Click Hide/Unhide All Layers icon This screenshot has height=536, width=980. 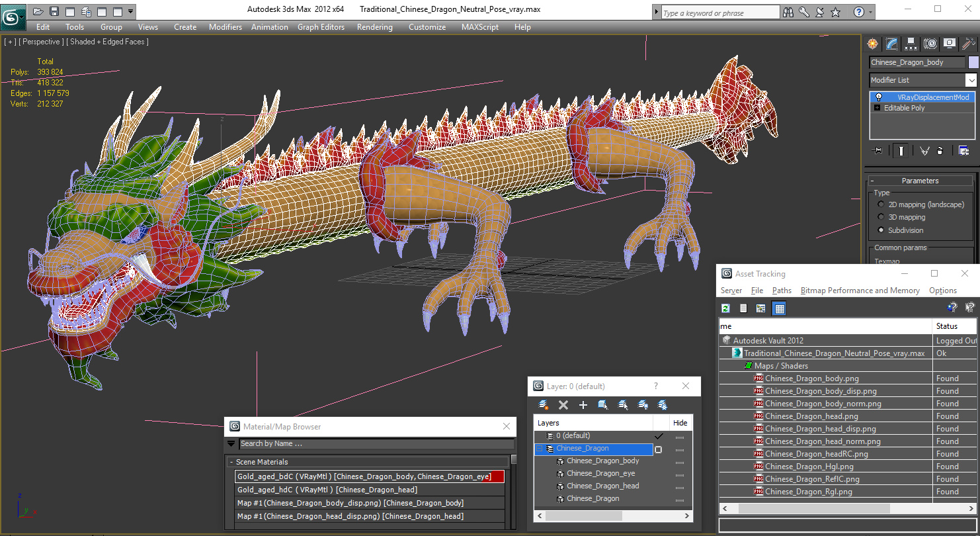[x=642, y=405]
